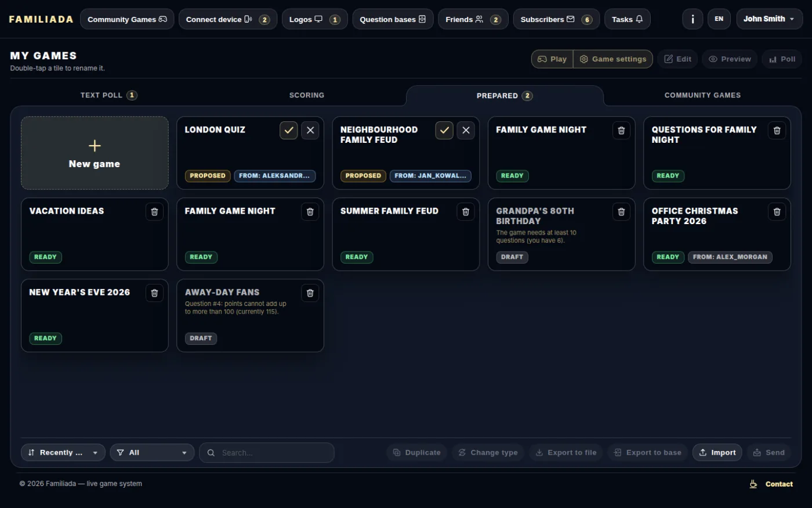Follow the Contact link in footer

[x=779, y=484]
